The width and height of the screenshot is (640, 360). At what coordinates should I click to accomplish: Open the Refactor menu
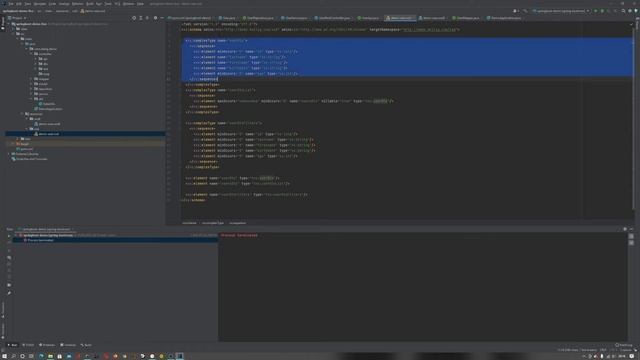point(77,4)
